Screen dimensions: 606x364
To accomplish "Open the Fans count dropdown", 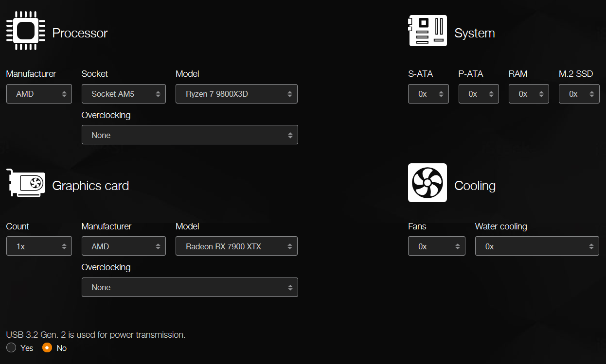I will [437, 246].
